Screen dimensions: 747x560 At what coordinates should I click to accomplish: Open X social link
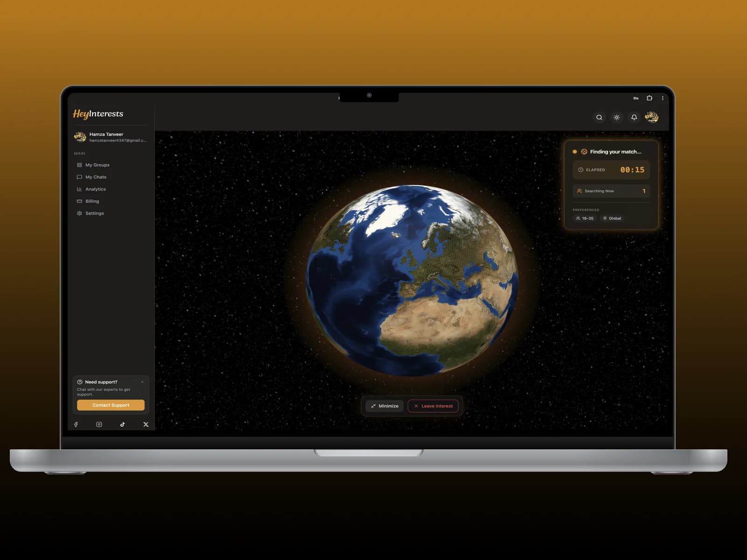pos(146,425)
